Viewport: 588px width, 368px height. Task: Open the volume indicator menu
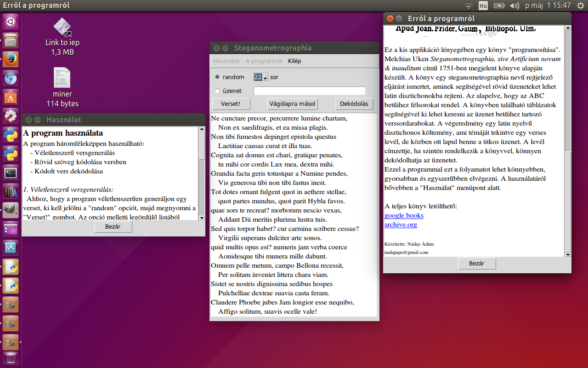click(x=514, y=6)
